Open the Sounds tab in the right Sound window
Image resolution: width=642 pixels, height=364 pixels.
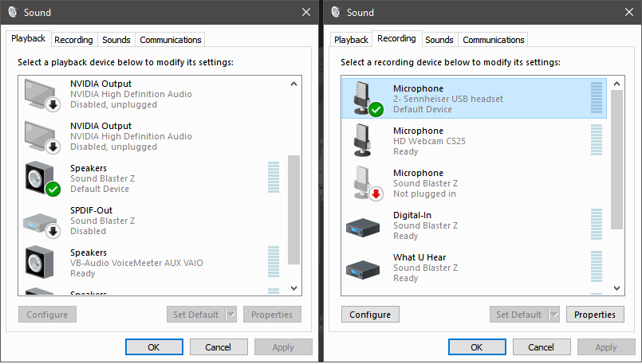click(439, 40)
